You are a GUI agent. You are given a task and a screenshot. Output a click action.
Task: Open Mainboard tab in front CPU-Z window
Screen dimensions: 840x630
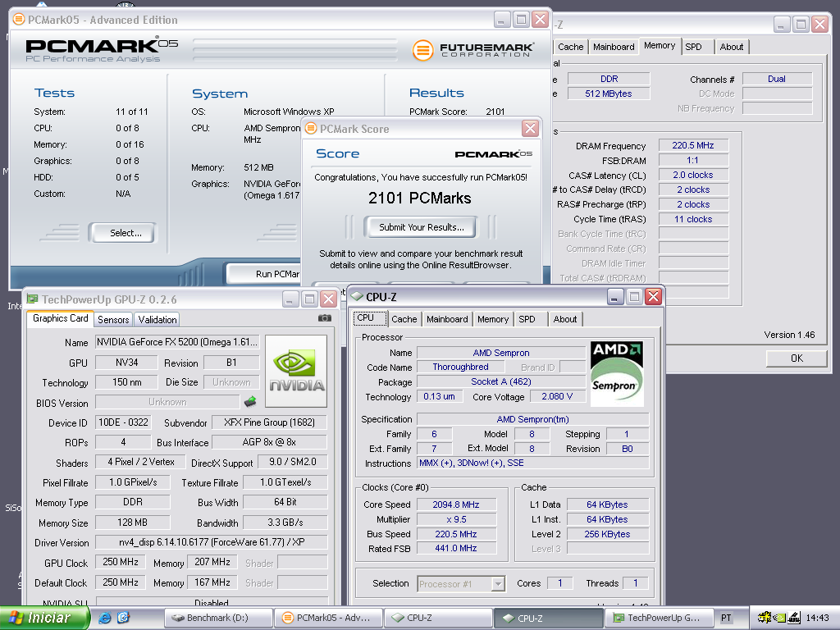click(x=447, y=319)
